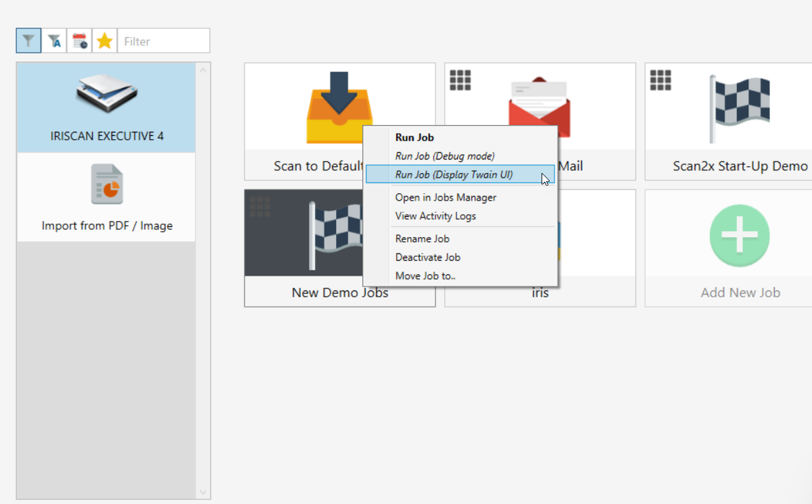Toggle the plain funnel filter button
The height and width of the screenshot is (504, 812).
[28, 41]
